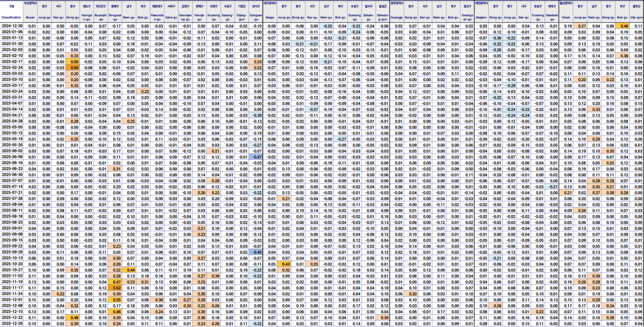Image resolution: width=644 pixels, height=327 pixels.
Task: Select the 2025-12-29 date row label
Action: coord(12,323)
